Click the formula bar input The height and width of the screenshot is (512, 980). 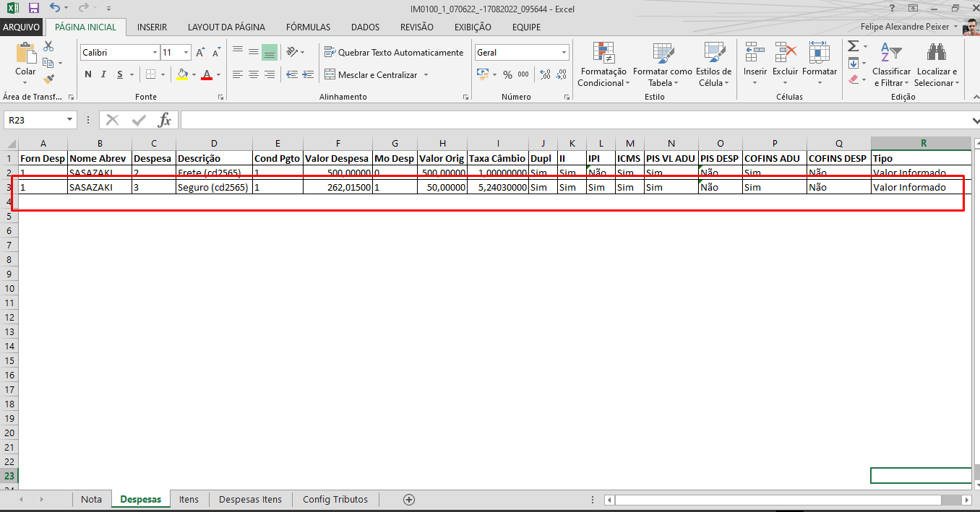575,120
